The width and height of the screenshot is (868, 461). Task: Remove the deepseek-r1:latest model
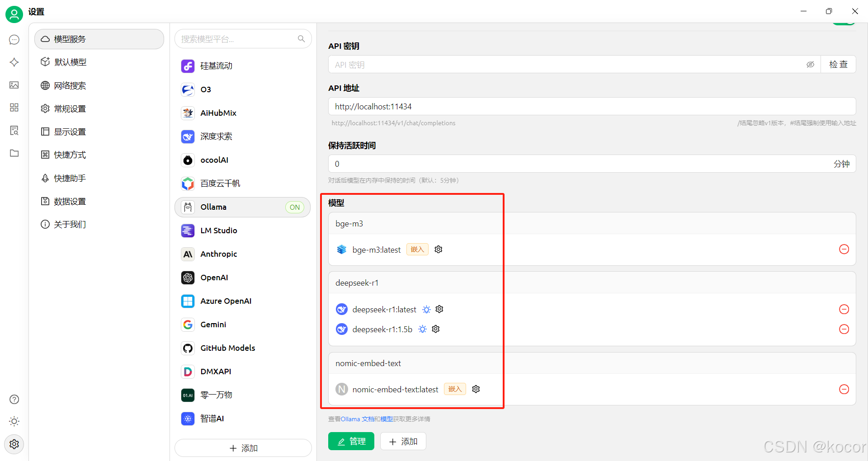(844, 309)
